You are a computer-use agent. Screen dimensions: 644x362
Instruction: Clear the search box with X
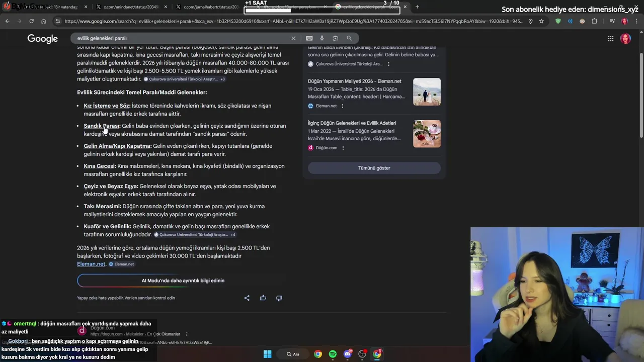[x=293, y=38]
